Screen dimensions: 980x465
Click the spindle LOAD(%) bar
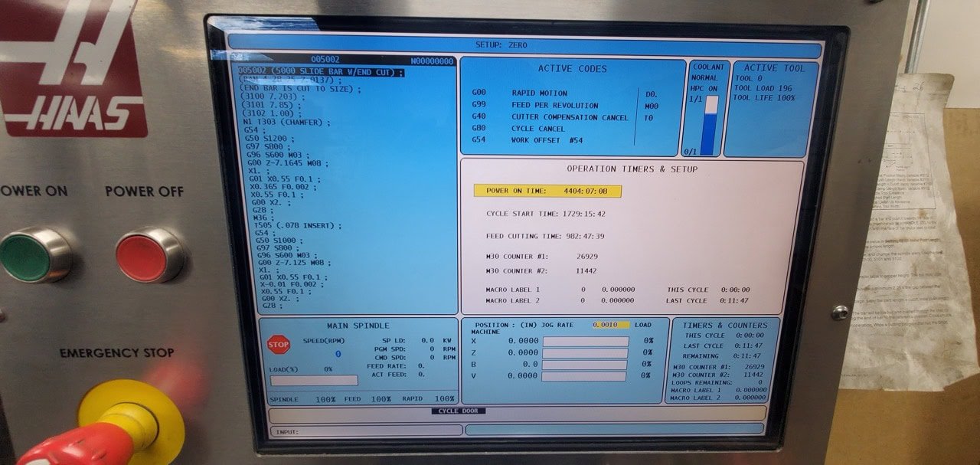(314, 380)
